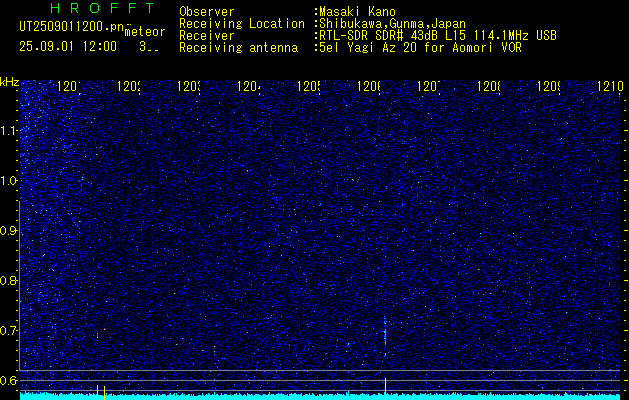Select the '5el Yagi Az 20 for Aomori VOR' text

coord(420,48)
